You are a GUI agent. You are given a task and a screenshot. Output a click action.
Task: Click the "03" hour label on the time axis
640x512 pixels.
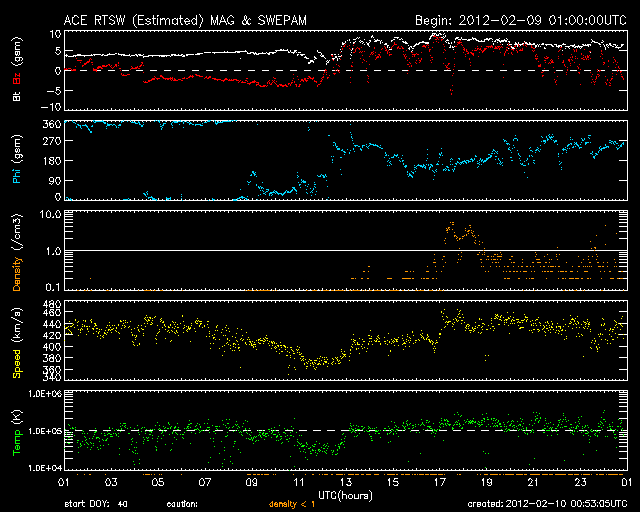[111, 483]
